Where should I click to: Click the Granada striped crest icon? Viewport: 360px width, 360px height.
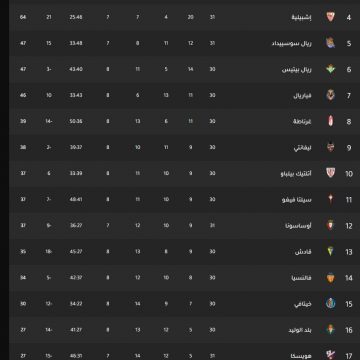(x=330, y=121)
